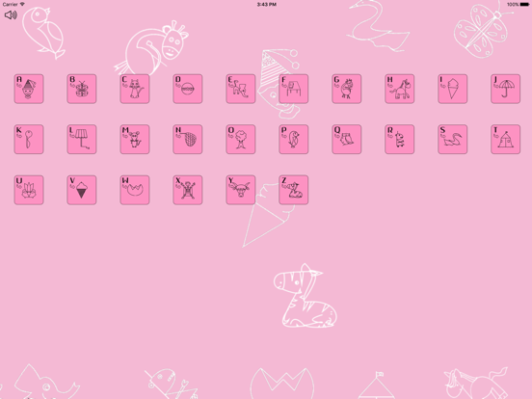Select the letter G giraffe tile
This screenshot has height=399, width=532.
coord(346,89)
